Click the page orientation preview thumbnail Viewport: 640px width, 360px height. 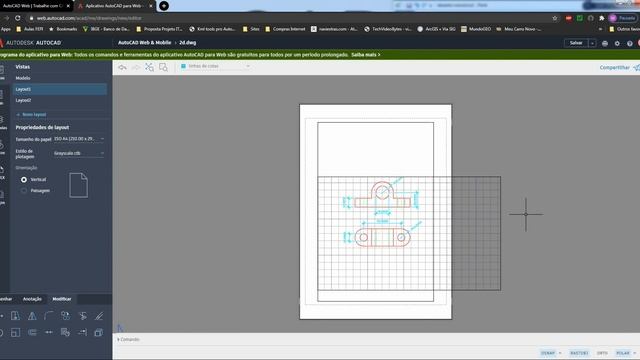pos(78,185)
